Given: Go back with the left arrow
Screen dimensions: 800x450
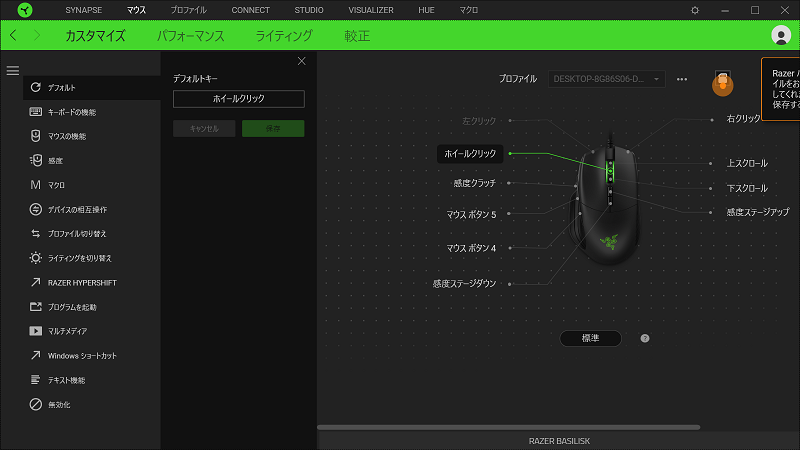Looking at the screenshot, I should click(x=13, y=35).
